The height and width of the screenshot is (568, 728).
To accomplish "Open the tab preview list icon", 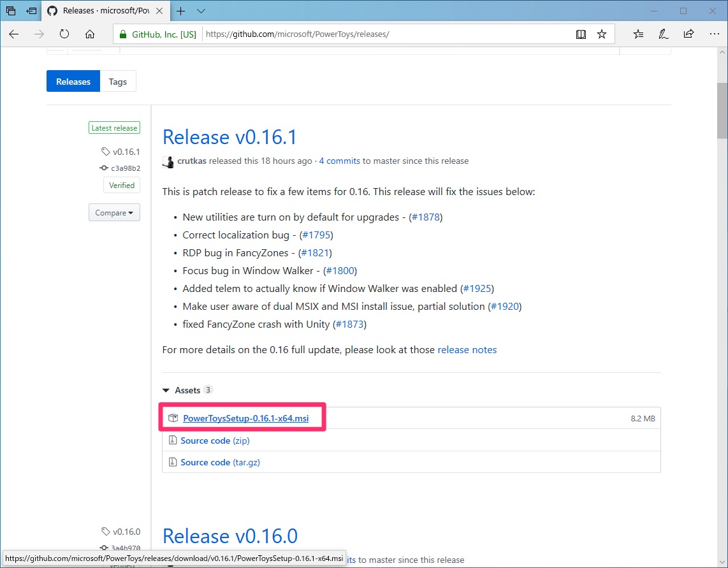I will coord(11,11).
